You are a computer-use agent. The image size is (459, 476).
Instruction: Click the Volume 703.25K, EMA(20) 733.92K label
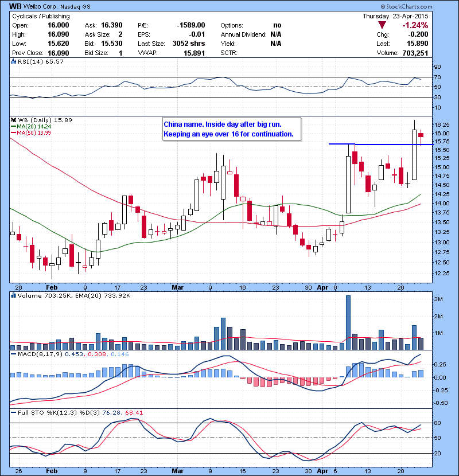(x=74, y=295)
